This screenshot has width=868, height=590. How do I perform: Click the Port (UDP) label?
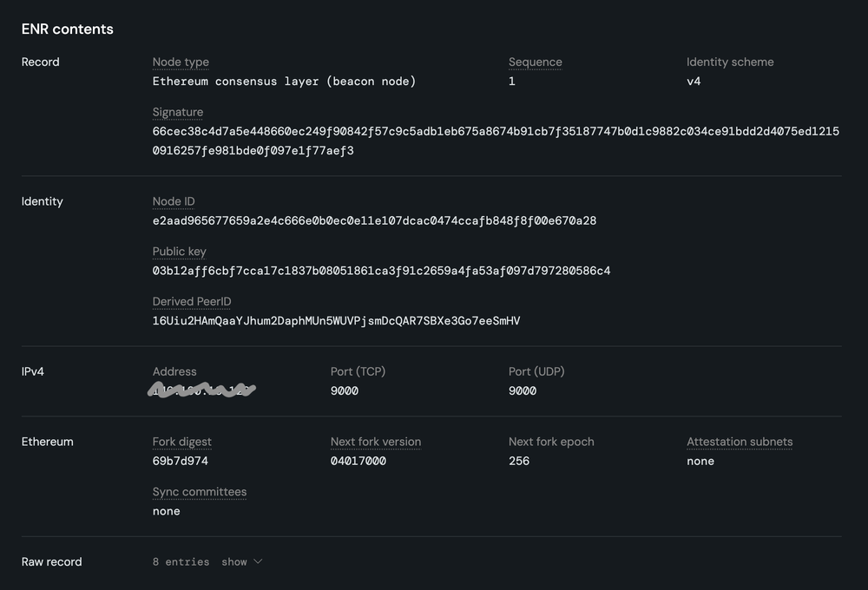click(x=536, y=371)
